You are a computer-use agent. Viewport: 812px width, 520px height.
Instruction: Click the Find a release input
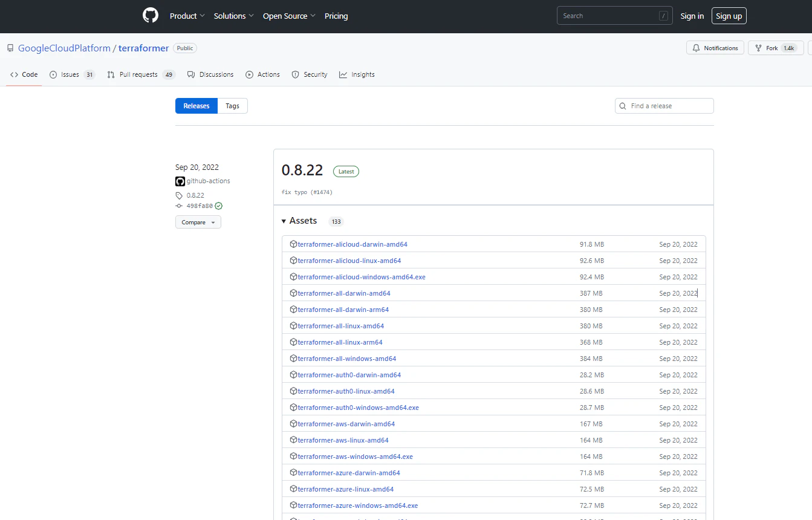point(664,106)
